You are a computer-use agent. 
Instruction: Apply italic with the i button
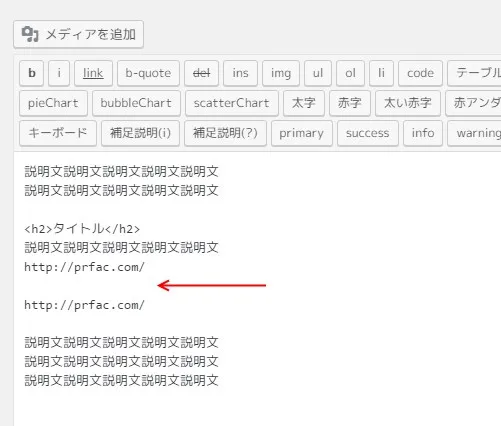[59, 73]
